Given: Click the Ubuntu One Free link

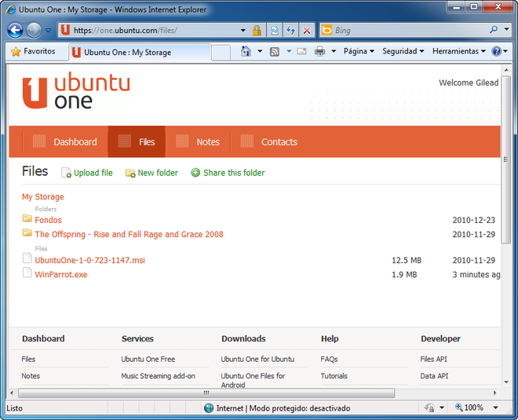Looking at the screenshot, I should pos(148,360).
